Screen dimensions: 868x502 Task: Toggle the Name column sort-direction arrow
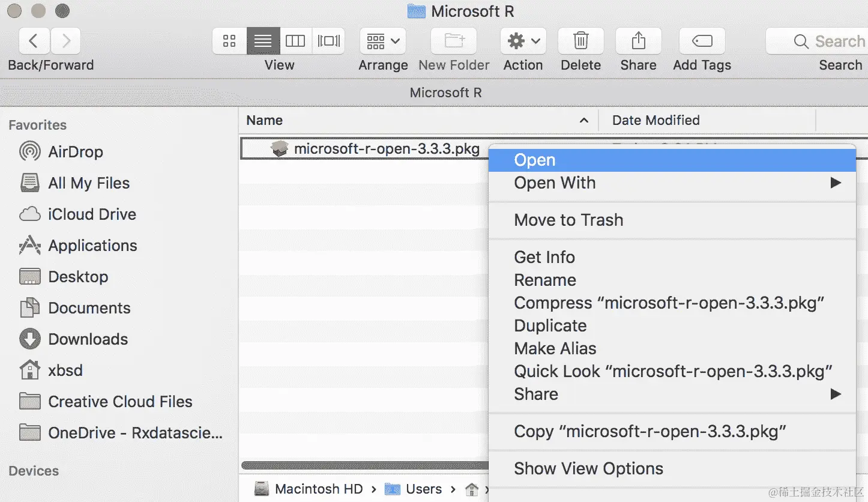583,121
